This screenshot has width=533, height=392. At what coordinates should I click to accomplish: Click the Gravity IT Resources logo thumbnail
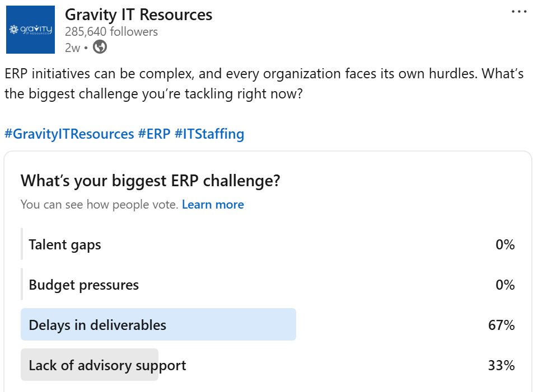click(30, 30)
